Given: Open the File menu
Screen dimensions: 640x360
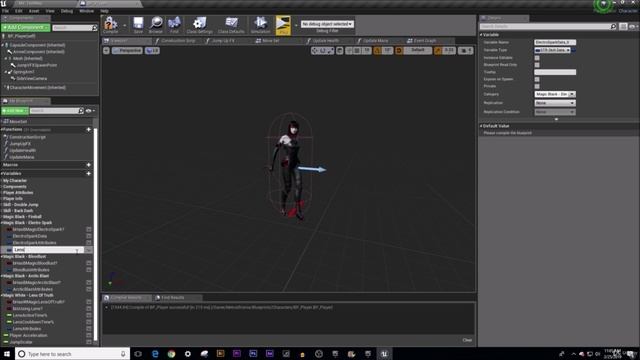Looking at the screenshot, I should pyautogui.click(x=5, y=11).
